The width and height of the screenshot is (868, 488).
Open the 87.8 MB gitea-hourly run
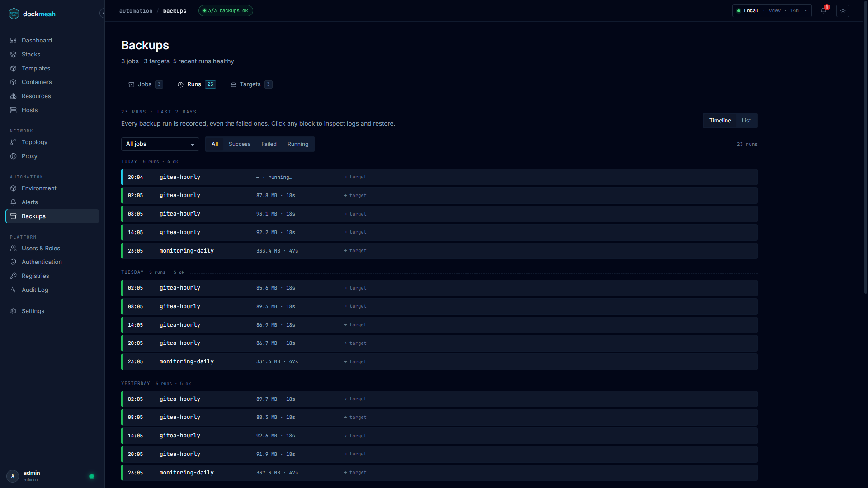pyautogui.click(x=439, y=196)
